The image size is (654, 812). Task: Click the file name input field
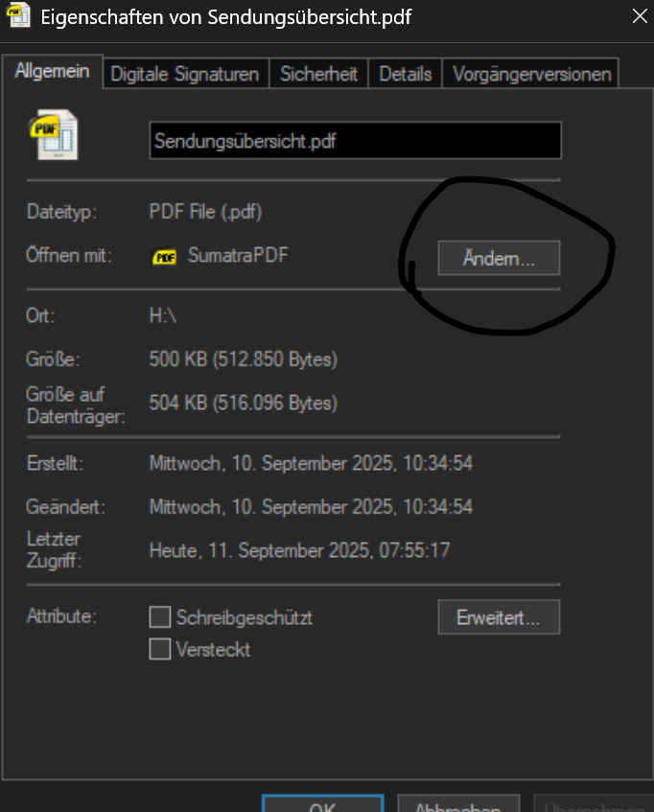[x=355, y=140]
